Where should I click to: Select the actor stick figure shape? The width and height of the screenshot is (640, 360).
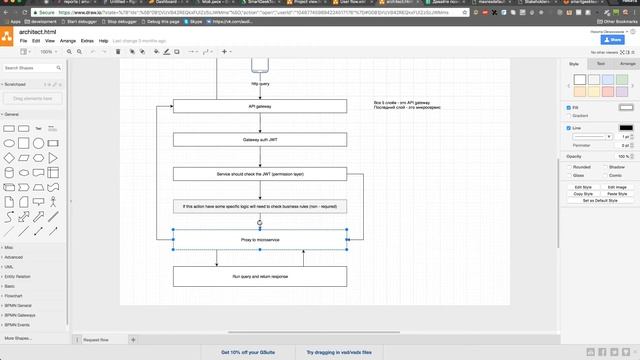point(53,202)
